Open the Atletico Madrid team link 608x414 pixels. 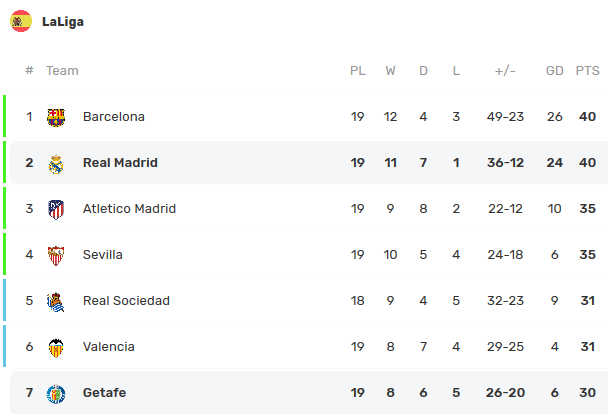click(129, 209)
